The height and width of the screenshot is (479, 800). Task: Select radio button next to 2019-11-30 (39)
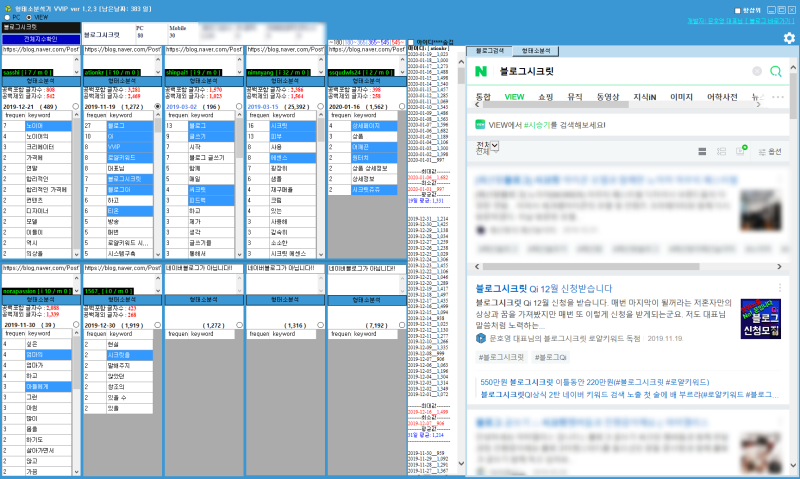click(76, 325)
